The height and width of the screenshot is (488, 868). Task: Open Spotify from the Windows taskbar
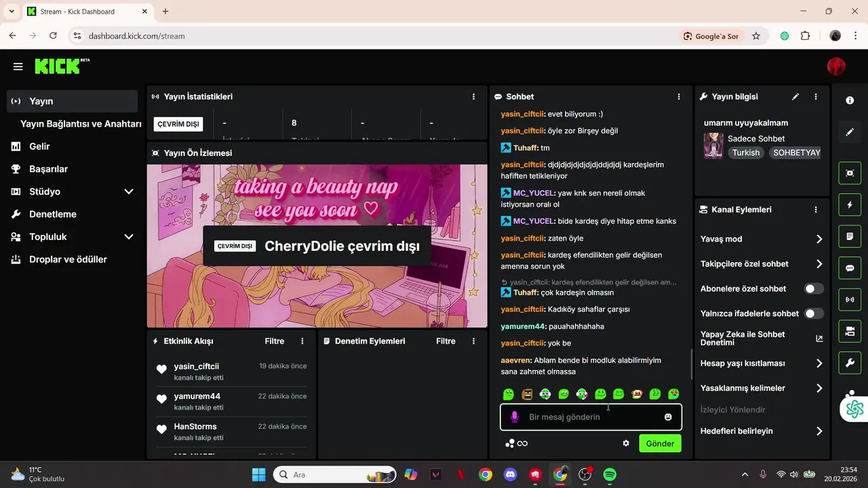point(610,474)
